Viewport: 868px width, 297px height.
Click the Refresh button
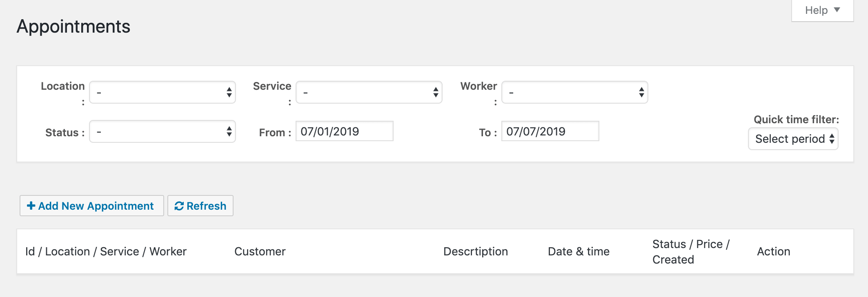(200, 206)
